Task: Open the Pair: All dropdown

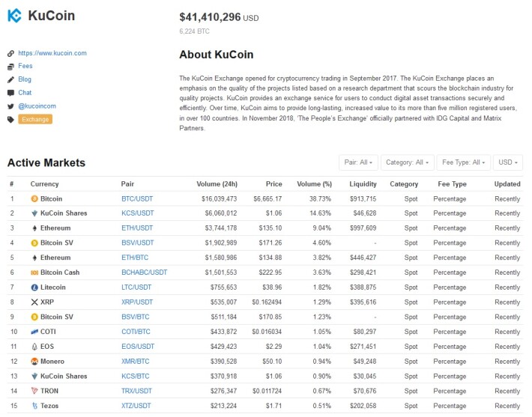Action: (x=358, y=162)
